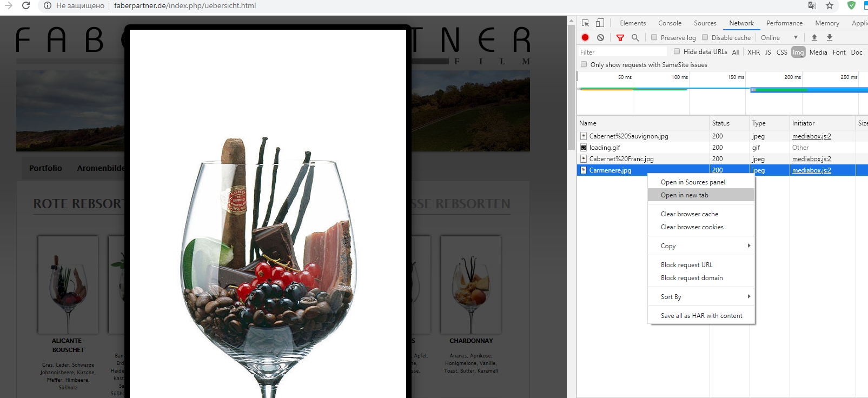Image resolution: width=868 pixels, height=398 pixels.
Task: Sort requests by the Name column header
Action: (644, 123)
